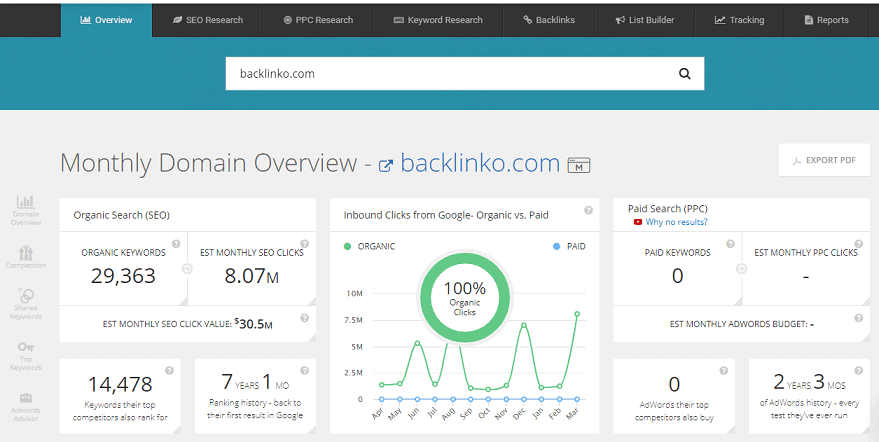The height and width of the screenshot is (442, 879).
Task: Open the PPC Research tab
Action: [x=318, y=20]
